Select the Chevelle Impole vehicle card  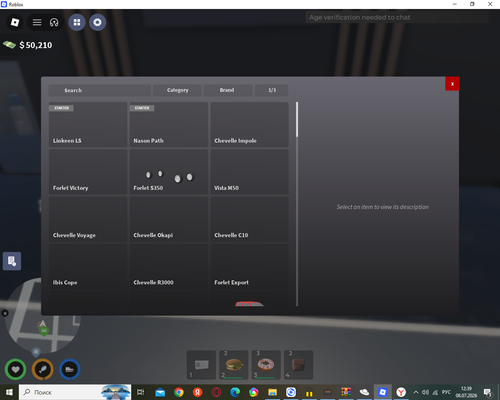[249, 124]
